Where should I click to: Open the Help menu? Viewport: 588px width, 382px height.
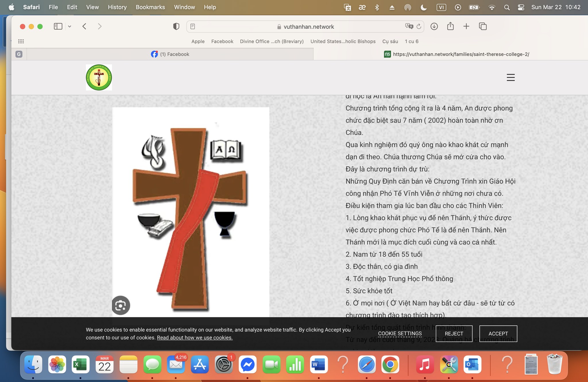[x=210, y=7]
